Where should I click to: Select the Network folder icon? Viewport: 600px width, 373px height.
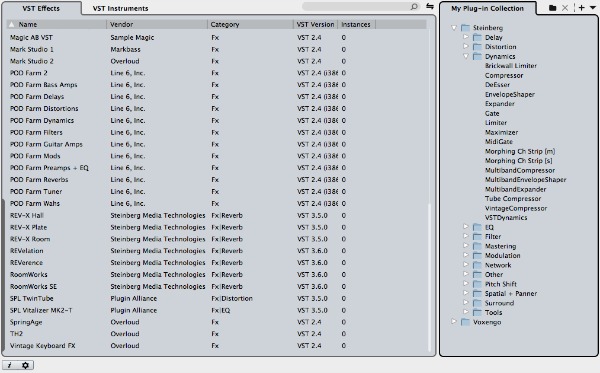click(x=477, y=265)
